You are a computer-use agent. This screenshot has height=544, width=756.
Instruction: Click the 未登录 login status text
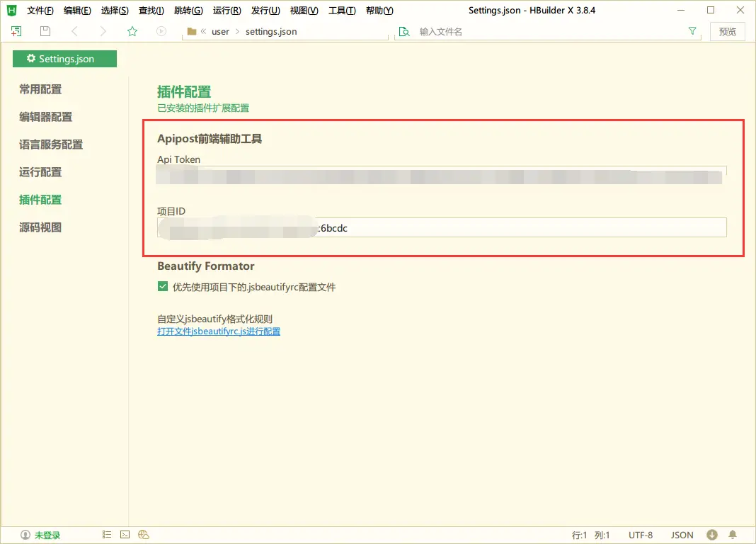pyautogui.click(x=47, y=535)
